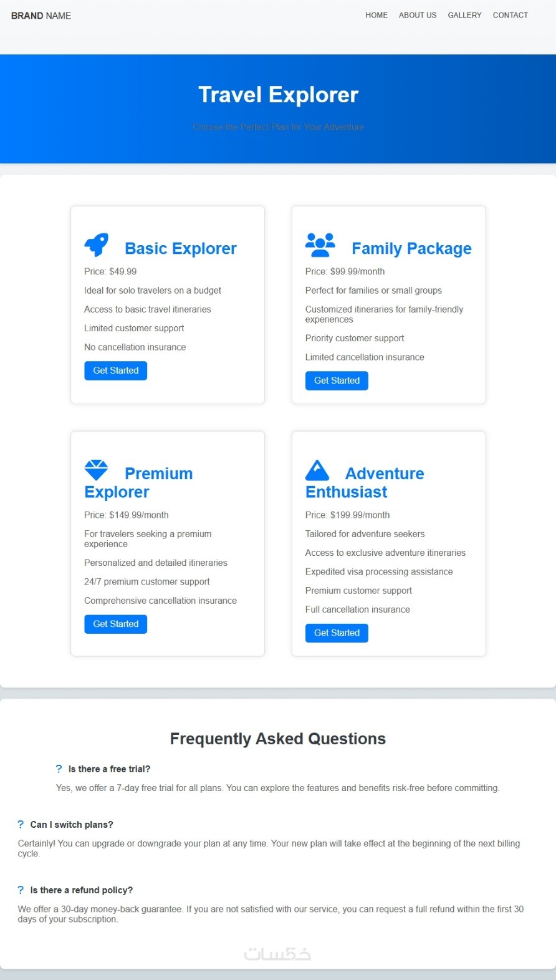Expand the 'Is there a free trial?' question
The width and height of the screenshot is (556, 980).
pos(109,769)
